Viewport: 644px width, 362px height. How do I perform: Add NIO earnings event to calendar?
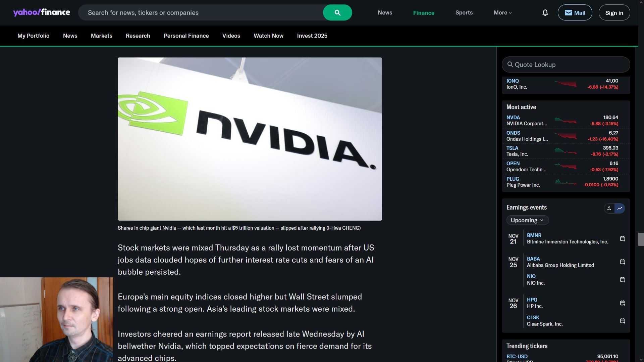[623, 280]
